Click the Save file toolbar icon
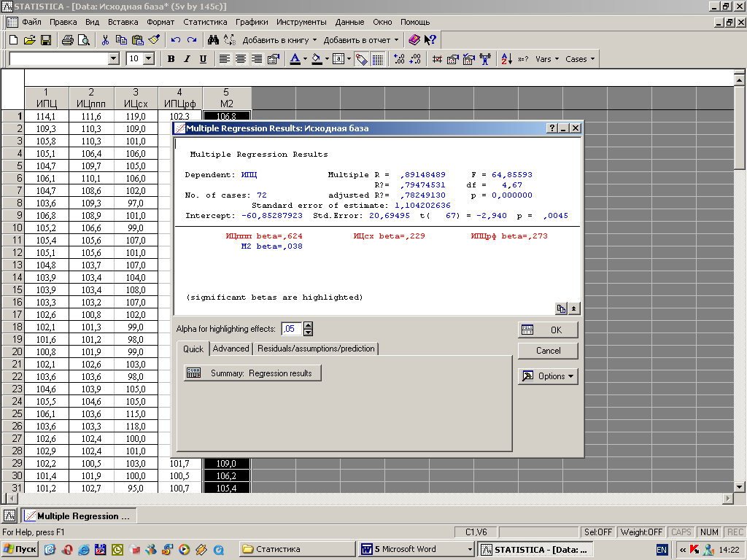The height and width of the screenshot is (560, 747). pos(45,40)
